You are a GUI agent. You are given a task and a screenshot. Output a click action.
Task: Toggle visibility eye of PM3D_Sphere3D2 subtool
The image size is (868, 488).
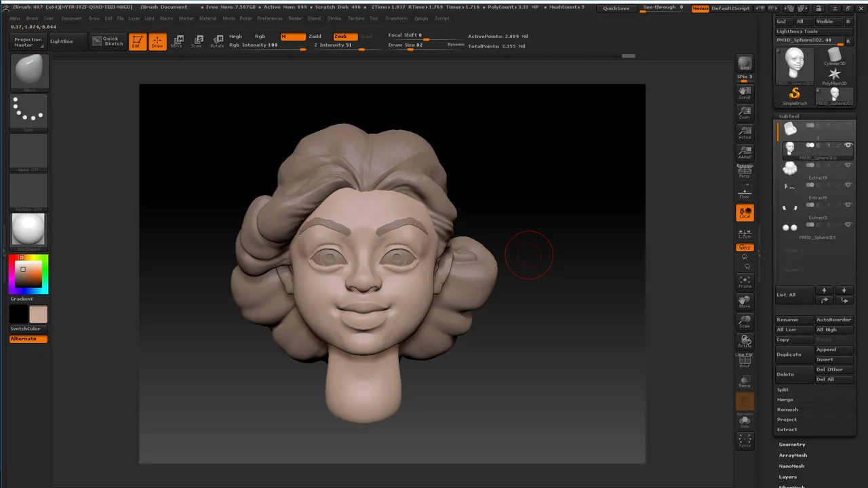[848, 145]
